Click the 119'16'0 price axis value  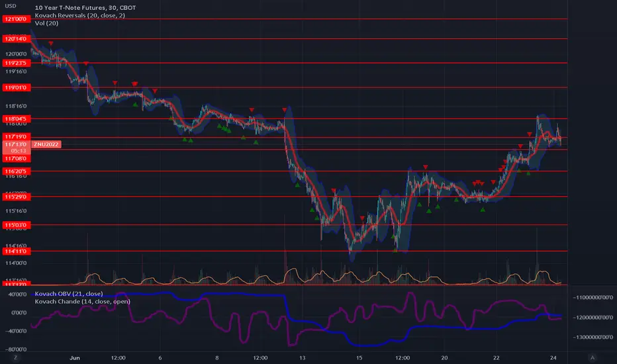click(16, 71)
